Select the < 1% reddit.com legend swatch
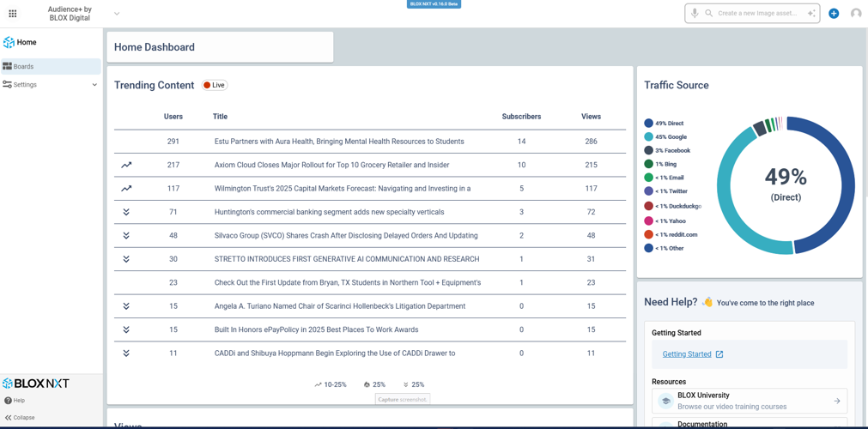Viewport: 868px width, 429px height. (648, 235)
